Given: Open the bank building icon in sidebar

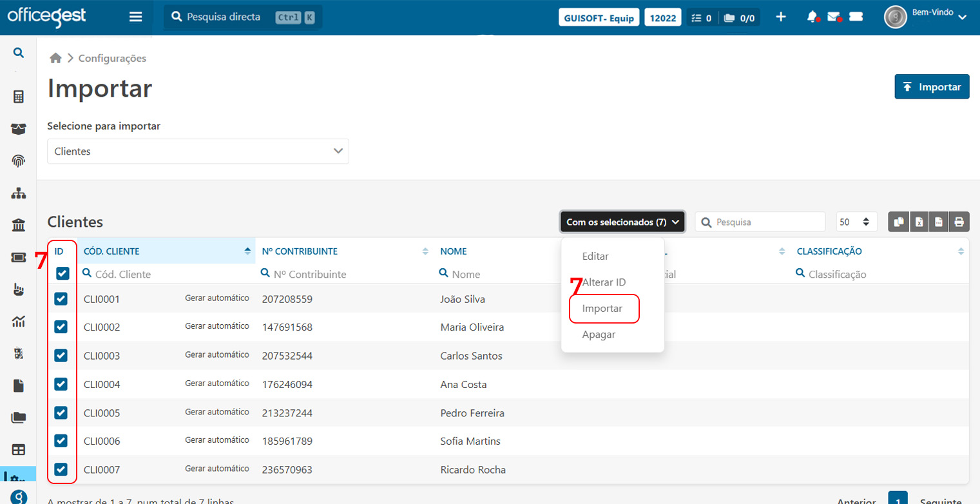Looking at the screenshot, I should 19,225.
